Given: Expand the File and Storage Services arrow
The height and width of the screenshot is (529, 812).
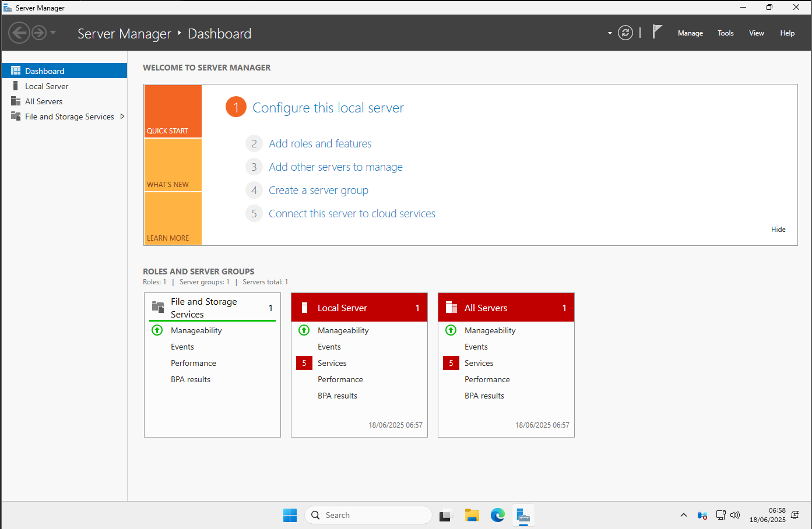Looking at the screenshot, I should (x=122, y=116).
